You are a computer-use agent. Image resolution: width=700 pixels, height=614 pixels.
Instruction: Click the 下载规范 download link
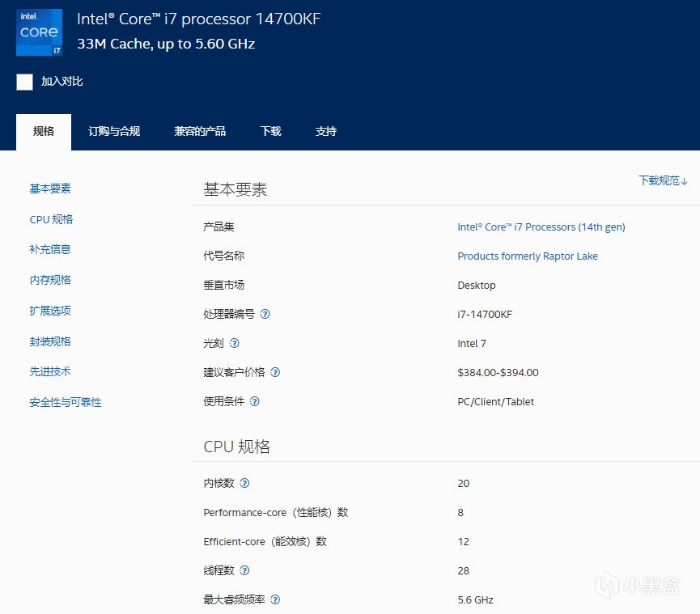pyautogui.click(x=663, y=180)
